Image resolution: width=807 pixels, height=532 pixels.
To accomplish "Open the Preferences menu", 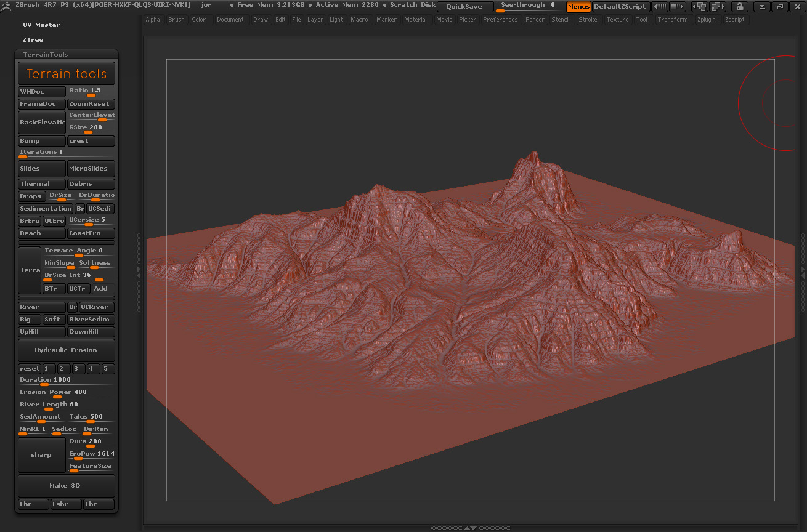I will 500,20.
